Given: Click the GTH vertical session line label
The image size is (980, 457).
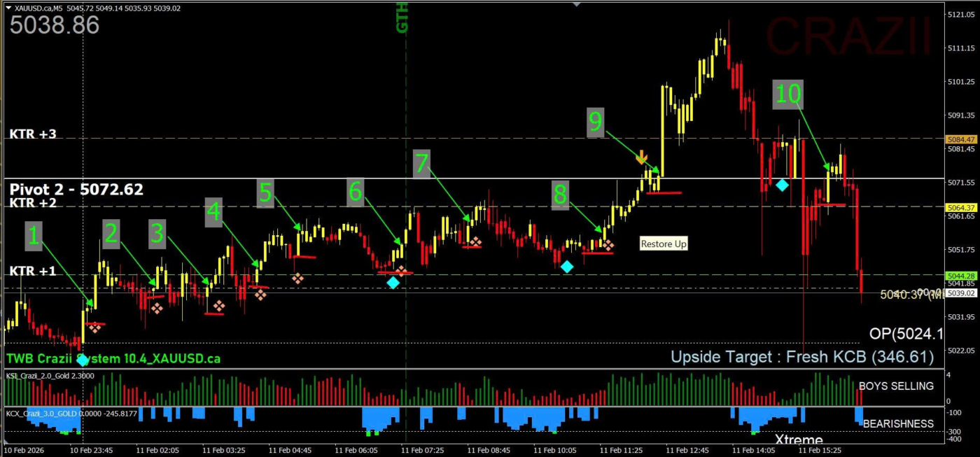Looking at the screenshot, I should 402,17.
